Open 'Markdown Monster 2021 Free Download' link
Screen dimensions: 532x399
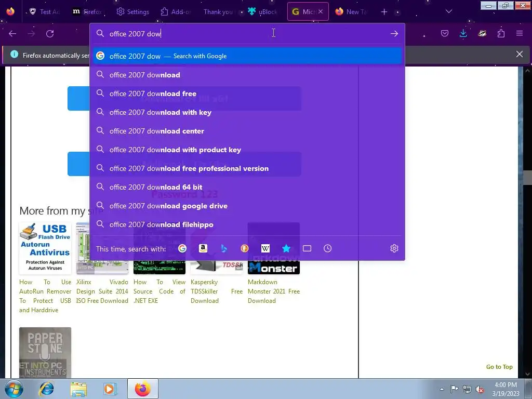[x=274, y=291]
